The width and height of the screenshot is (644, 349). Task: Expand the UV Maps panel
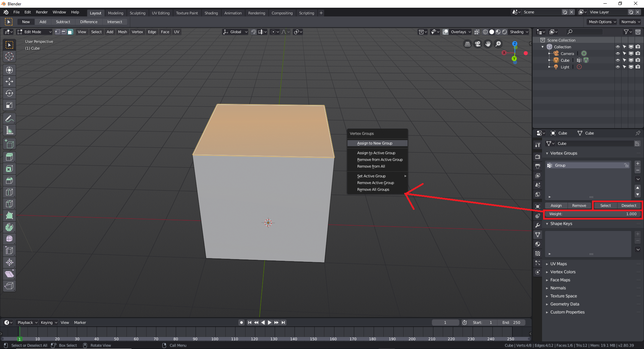click(x=558, y=264)
